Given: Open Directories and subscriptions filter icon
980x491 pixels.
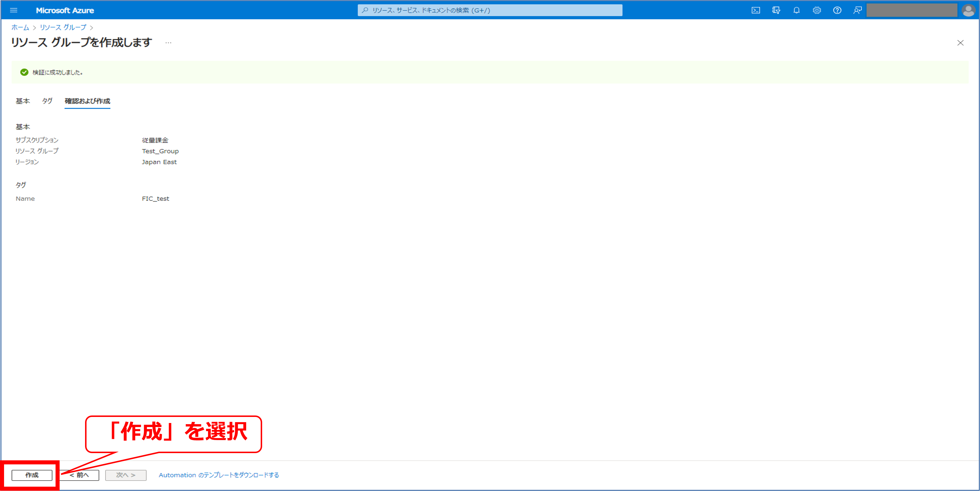Looking at the screenshot, I should click(776, 10).
